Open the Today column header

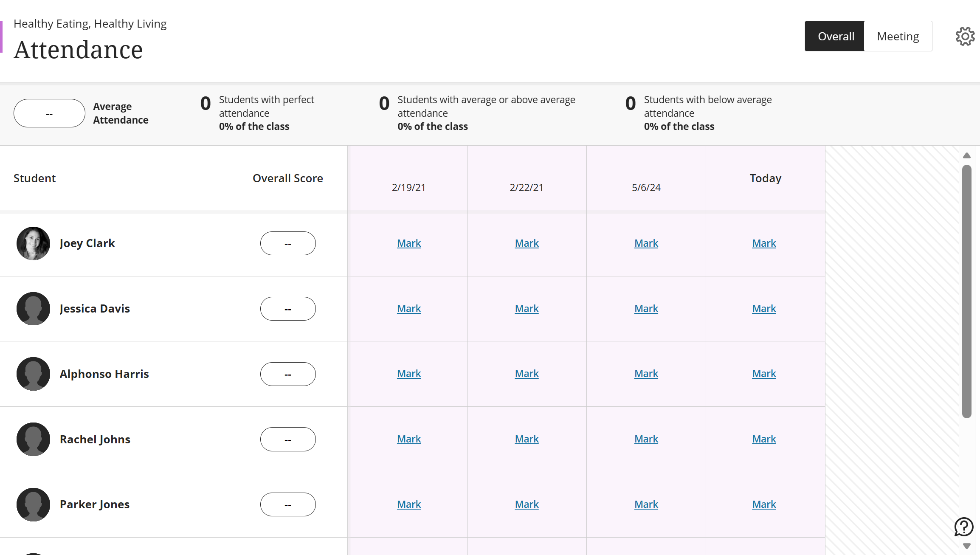(x=765, y=178)
